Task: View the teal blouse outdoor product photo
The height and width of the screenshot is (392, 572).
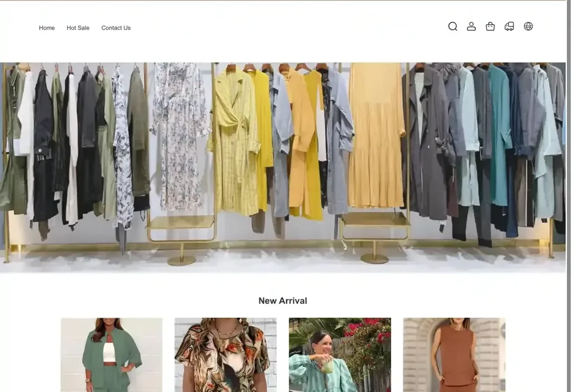Action: (340, 355)
